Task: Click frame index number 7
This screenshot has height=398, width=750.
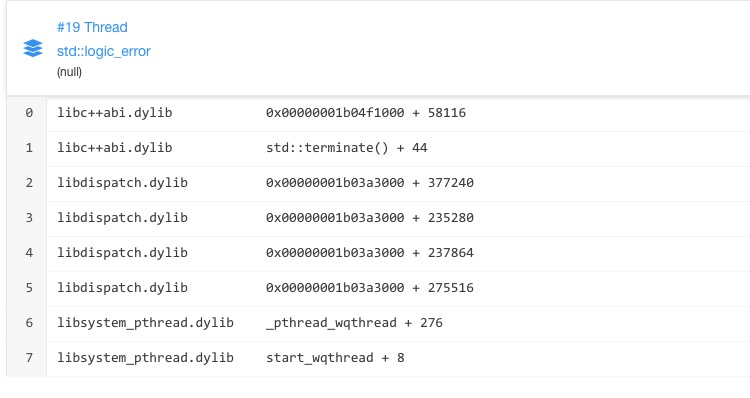Action: 29,358
